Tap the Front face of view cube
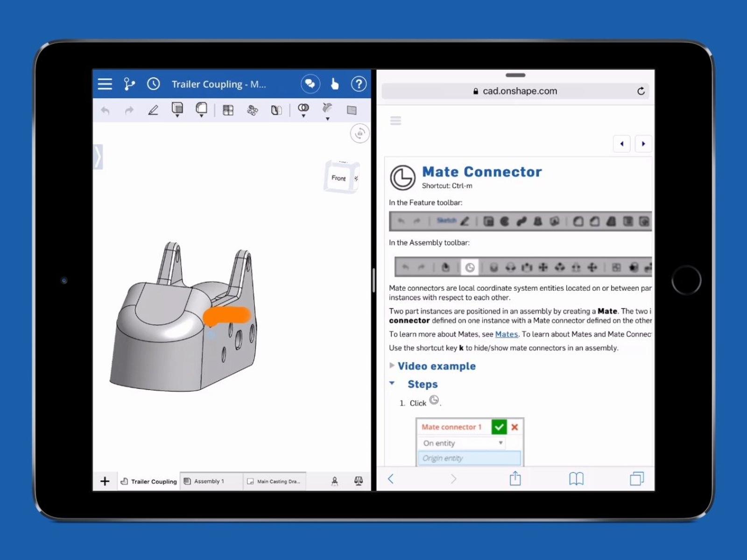The height and width of the screenshot is (560, 747). point(338,178)
